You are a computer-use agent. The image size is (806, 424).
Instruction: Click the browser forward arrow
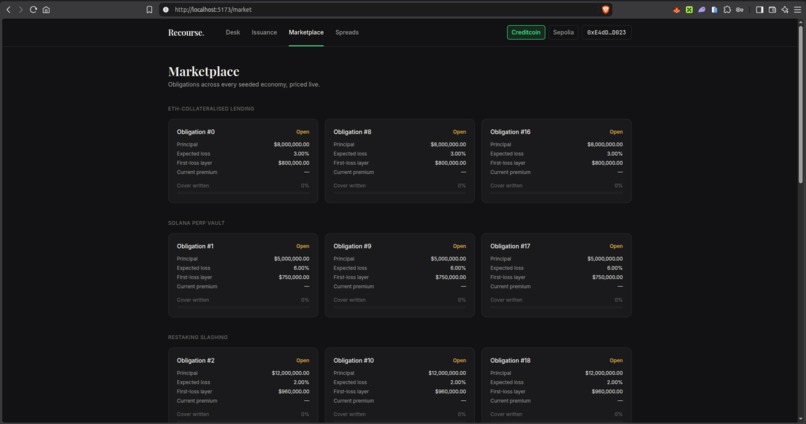[21, 10]
